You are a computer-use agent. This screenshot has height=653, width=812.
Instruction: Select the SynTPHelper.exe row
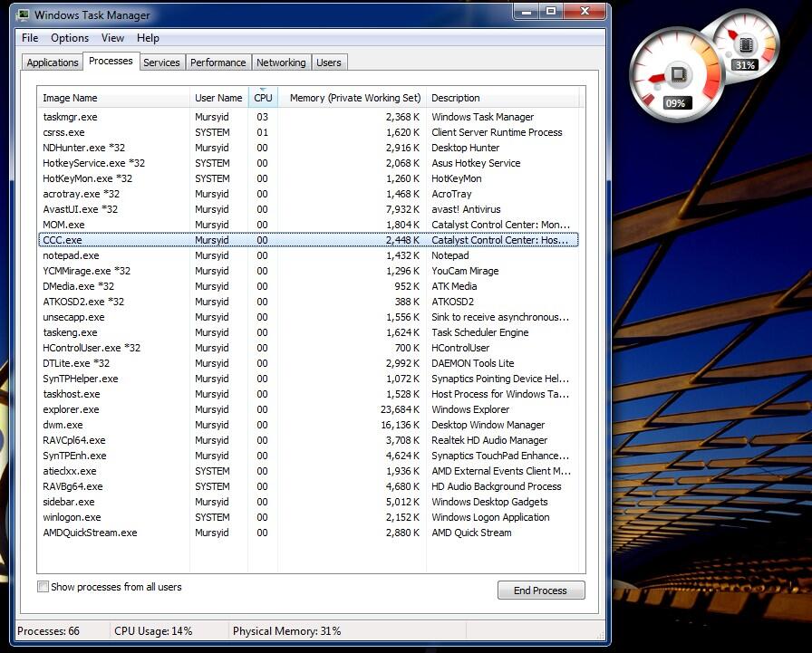(x=309, y=379)
